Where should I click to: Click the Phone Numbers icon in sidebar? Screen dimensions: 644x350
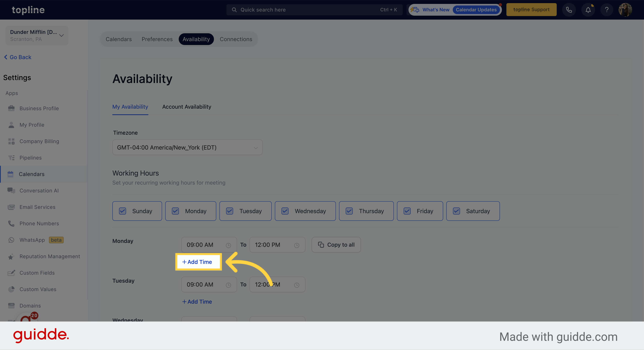coord(11,224)
